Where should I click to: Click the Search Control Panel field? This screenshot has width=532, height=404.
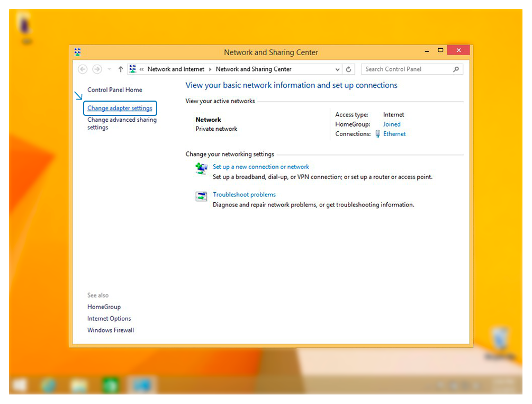412,69
